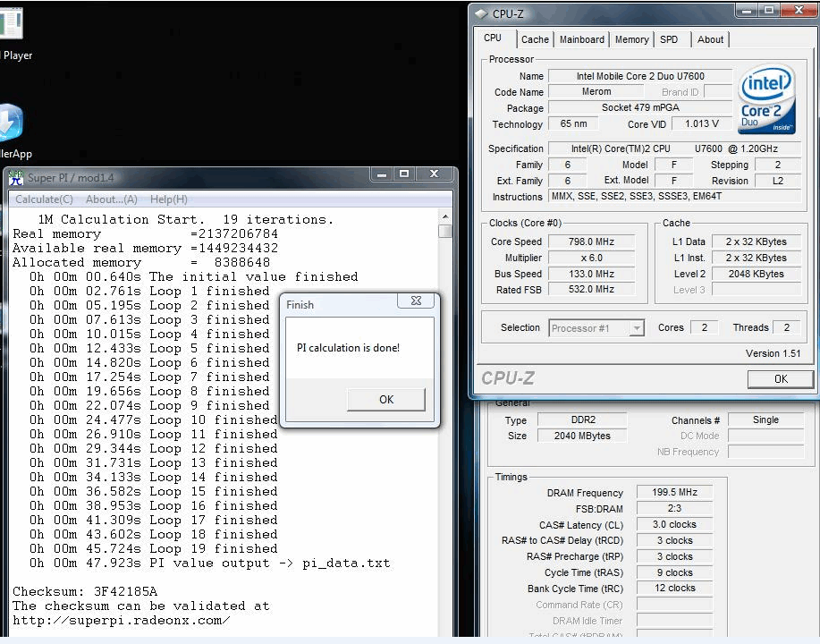Image resolution: width=820 pixels, height=644 pixels.
Task: Switch to the About tab in CPU-Z
Action: (x=710, y=39)
